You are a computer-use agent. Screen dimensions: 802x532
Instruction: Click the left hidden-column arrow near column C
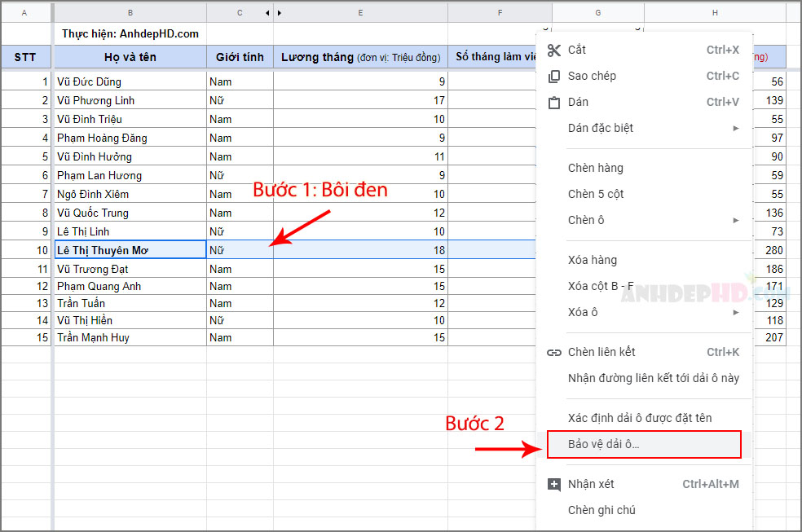(267, 13)
